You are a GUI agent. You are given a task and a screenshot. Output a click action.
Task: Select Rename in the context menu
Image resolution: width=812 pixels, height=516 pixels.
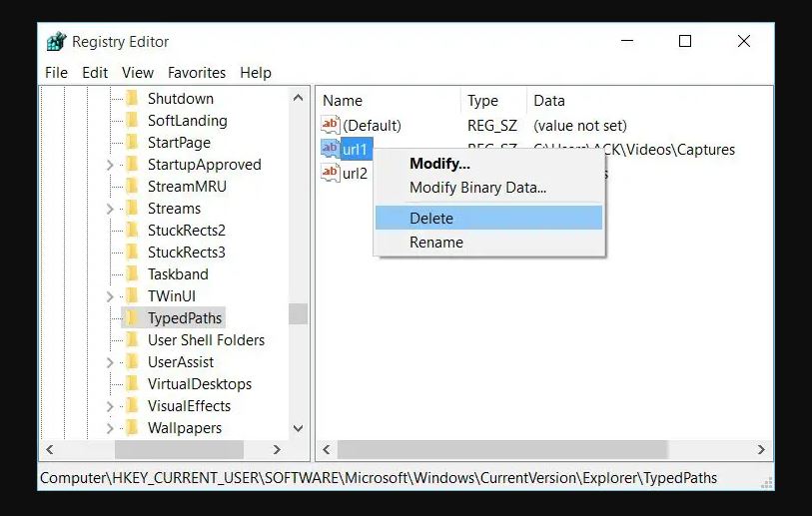(488, 243)
